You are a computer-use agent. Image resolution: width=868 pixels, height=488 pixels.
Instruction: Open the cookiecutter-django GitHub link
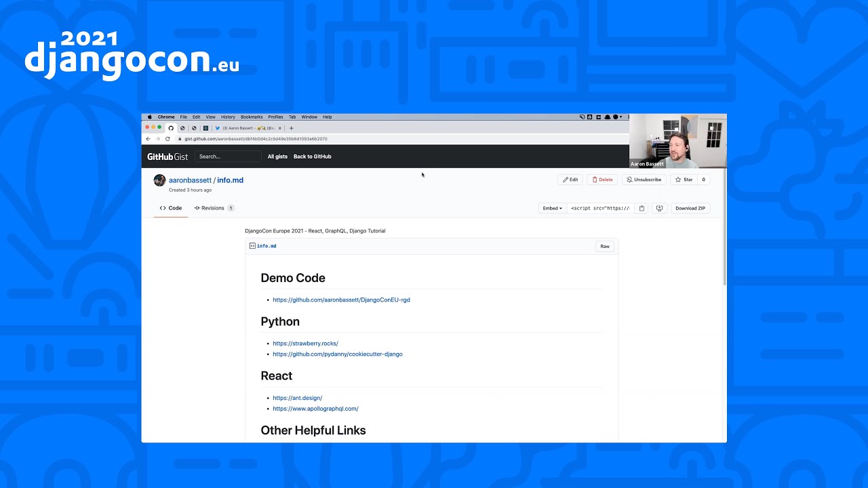338,354
